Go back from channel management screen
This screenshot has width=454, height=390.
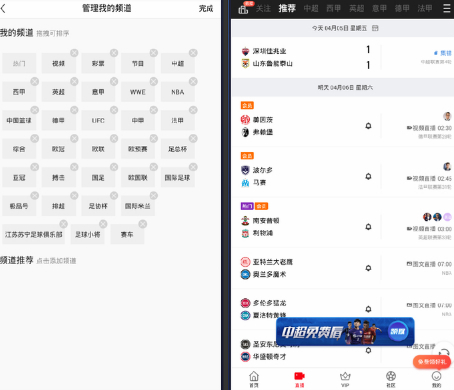(3, 8)
